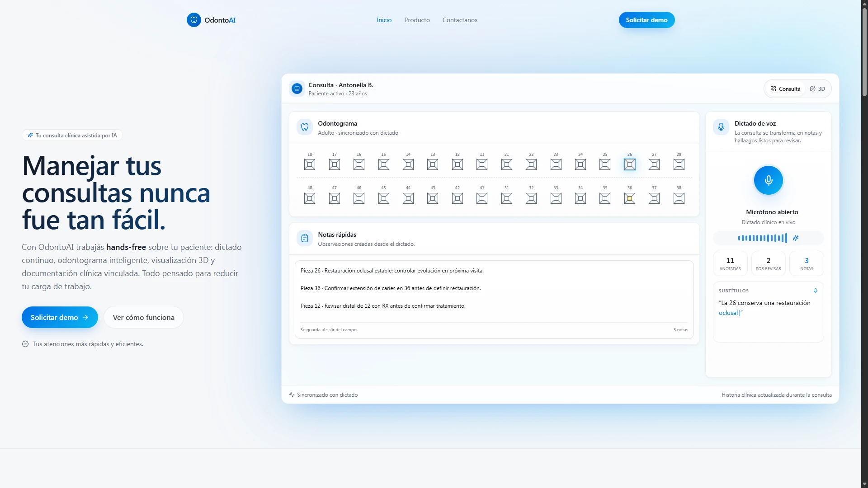Select tooth 14 in the odontogram
The image size is (868, 488).
(408, 164)
